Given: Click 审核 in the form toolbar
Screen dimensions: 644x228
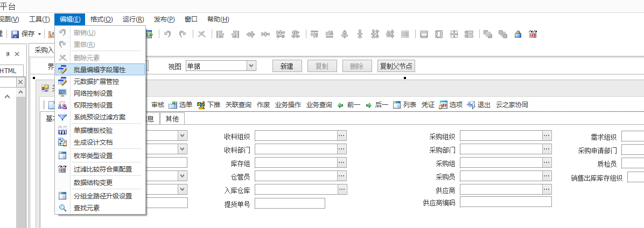Looking at the screenshot, I should [x=158, y=105].
